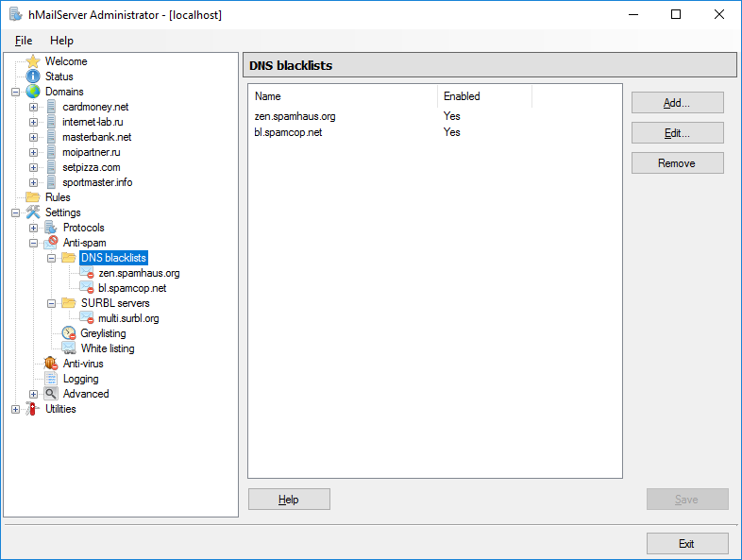Click the multi.surbl.org envelope icon
742x560 pixels.
point(87,318)
